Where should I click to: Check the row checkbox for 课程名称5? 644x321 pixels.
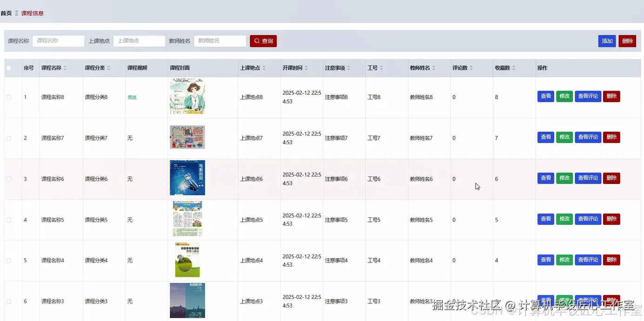click(8, 219)
